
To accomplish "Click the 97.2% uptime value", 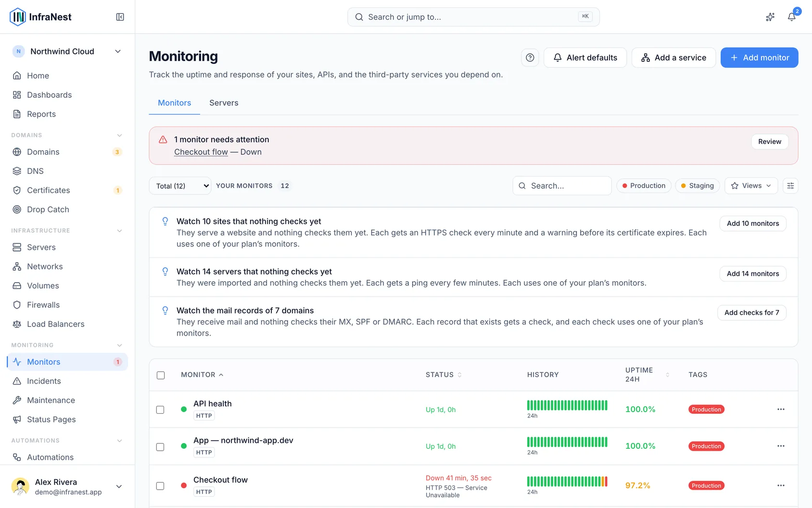I will point(637,485).
